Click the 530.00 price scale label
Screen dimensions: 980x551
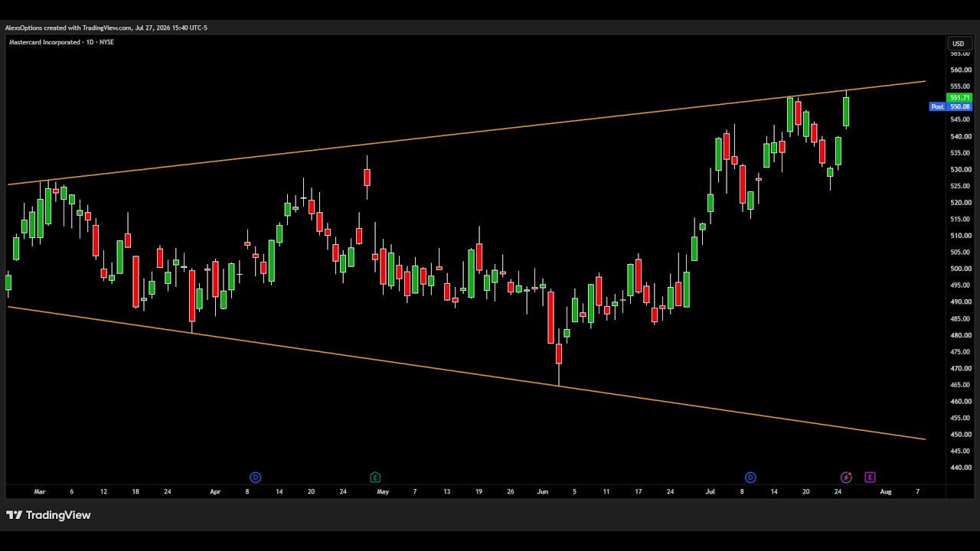960,170
